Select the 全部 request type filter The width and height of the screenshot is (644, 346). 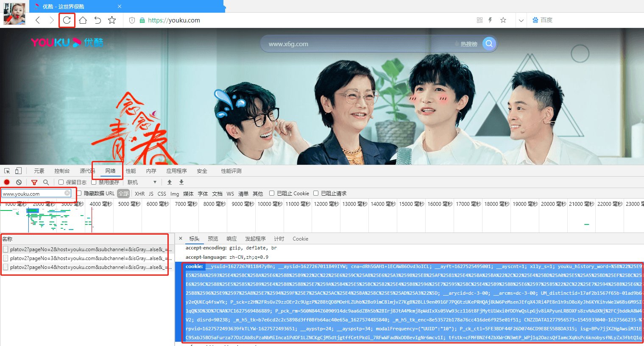(123, 194)
